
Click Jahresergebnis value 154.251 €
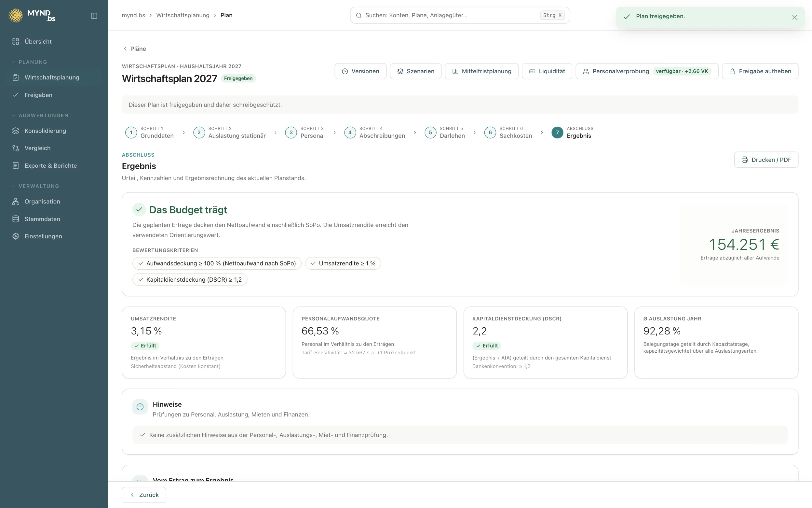tap(744, 244)
